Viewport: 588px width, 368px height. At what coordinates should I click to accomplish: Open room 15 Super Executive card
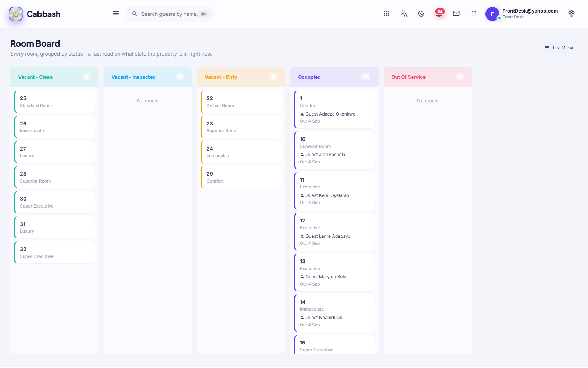coord(334,344)
